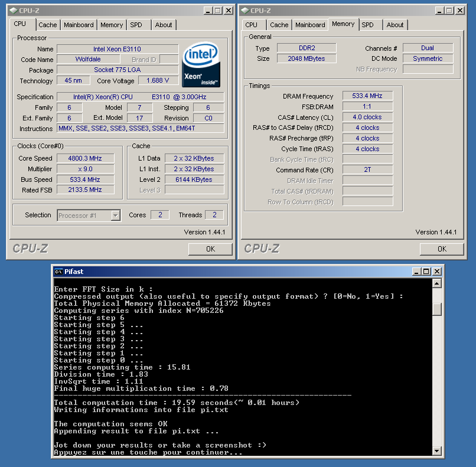Open the Cache tab in right CPU-Z window
Screen dimensions: 476x467
[279, 25]
